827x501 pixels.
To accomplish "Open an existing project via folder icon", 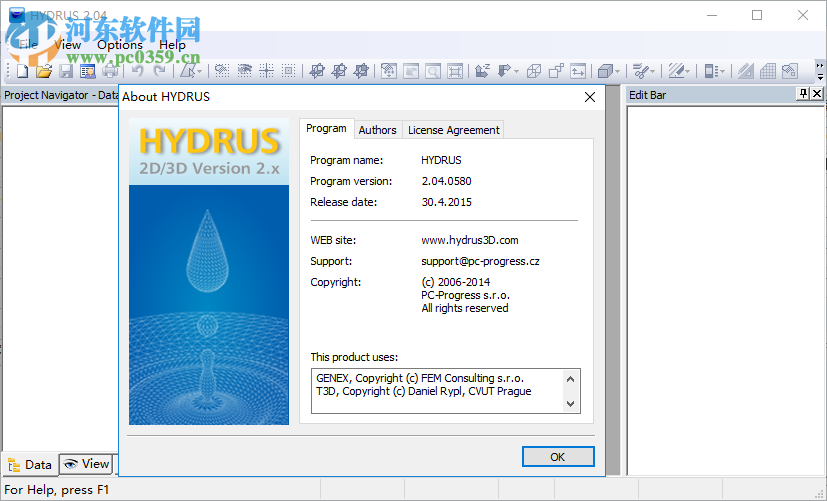I will (44, 71).
